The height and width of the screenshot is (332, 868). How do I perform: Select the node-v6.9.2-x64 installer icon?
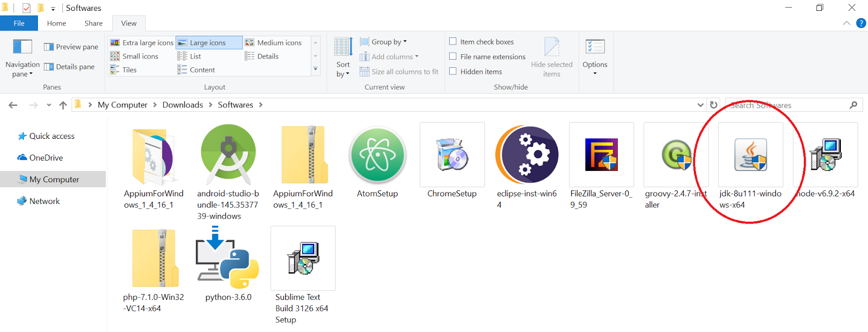coord(825,155)
